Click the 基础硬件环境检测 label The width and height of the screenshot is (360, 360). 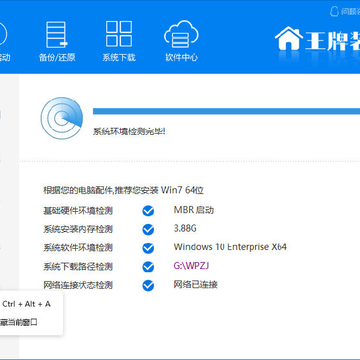pyautogui.click(x=78, y=211)
